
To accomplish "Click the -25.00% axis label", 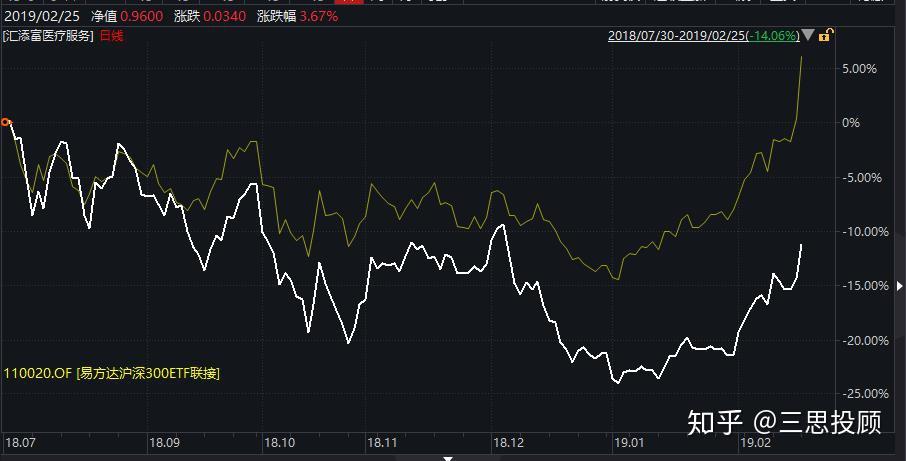I will click(865, 393).
